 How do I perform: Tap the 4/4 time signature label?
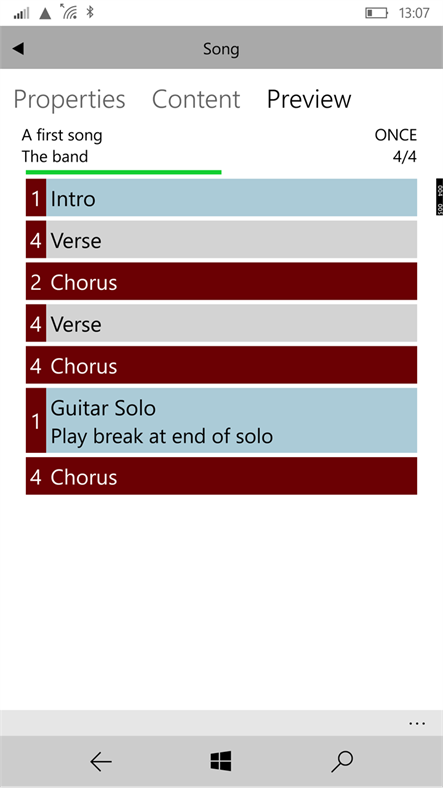click(405, 157)
